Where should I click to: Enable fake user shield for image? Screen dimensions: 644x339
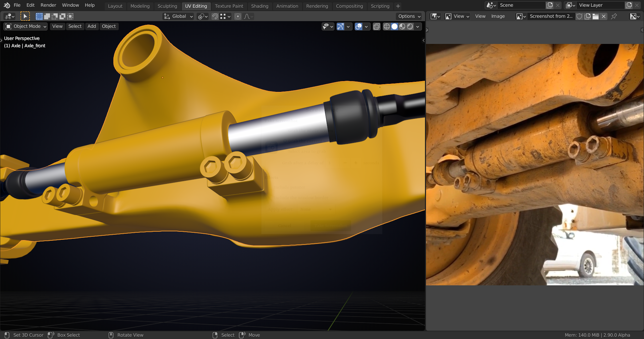(x=579, y=16)
